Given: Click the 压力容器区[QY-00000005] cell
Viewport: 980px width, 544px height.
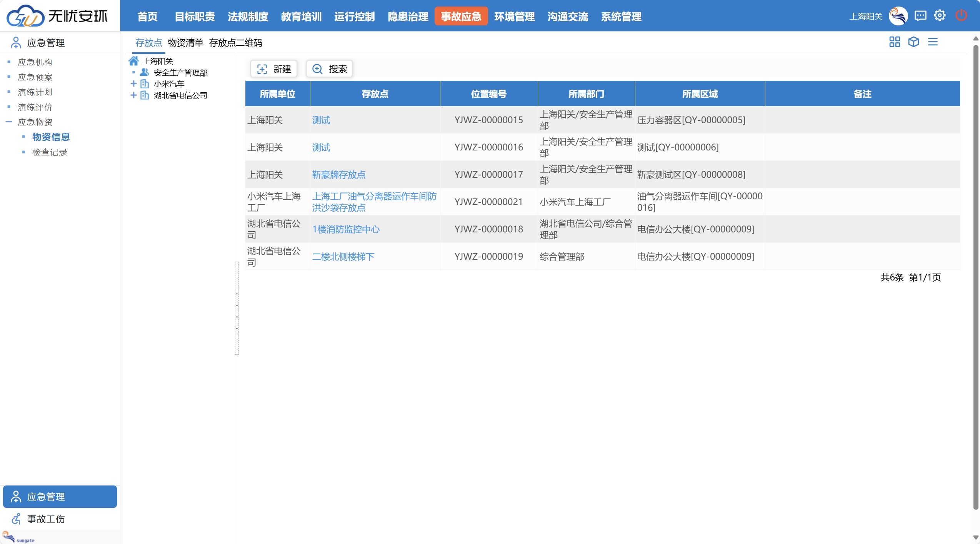Looking at the screenshot, I should [x=700, y=120].
